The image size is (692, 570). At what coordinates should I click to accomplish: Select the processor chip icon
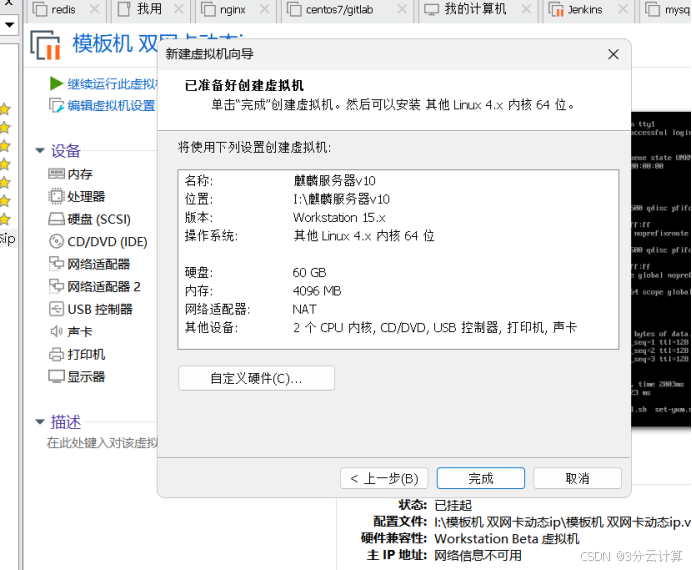[56, 196]
